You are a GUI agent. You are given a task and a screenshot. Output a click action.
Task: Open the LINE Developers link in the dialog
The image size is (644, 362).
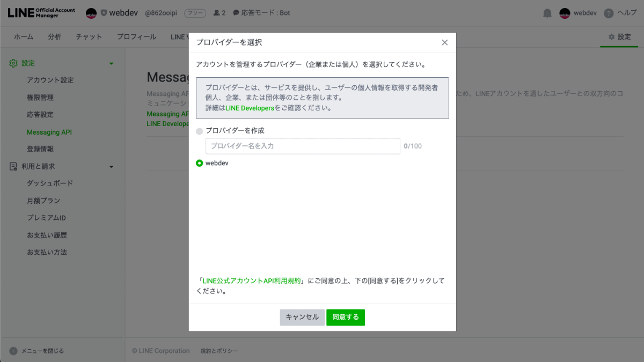(x=250, y=108)
